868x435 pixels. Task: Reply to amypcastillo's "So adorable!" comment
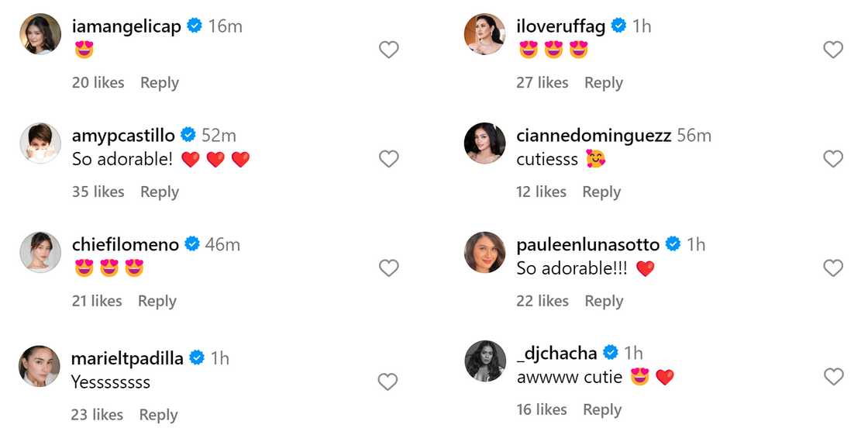click(x=159, y=192)
